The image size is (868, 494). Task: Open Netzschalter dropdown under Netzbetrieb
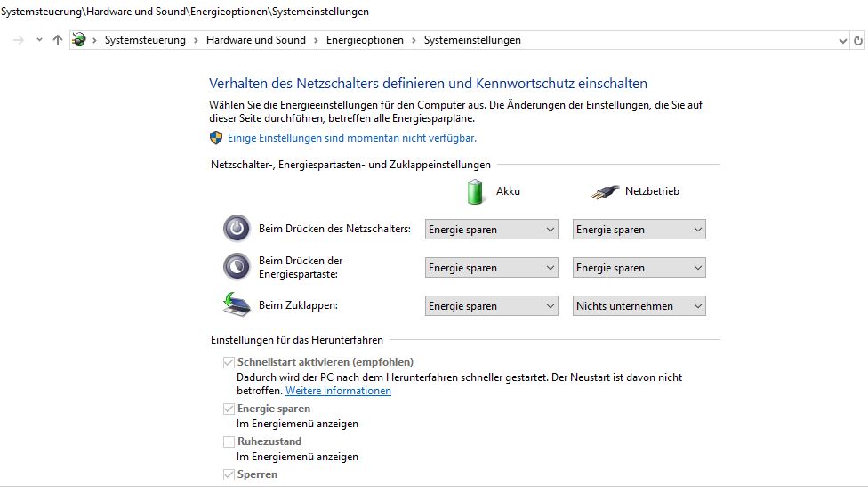pos(639,230)
